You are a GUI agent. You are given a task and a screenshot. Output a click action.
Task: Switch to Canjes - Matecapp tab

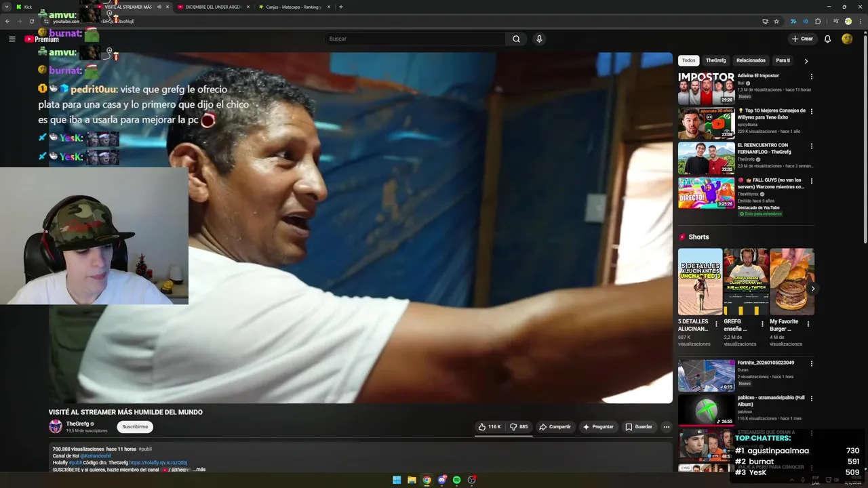click(294, 7)
